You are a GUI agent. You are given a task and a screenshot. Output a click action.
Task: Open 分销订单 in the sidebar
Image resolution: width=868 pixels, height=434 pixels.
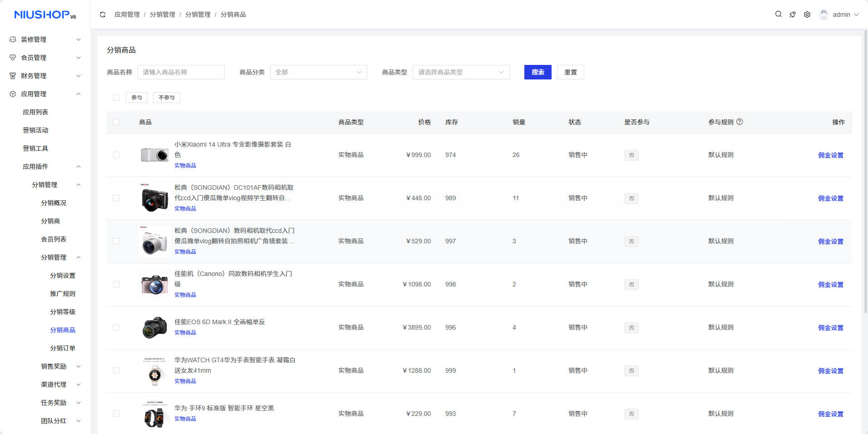point(63,348)
